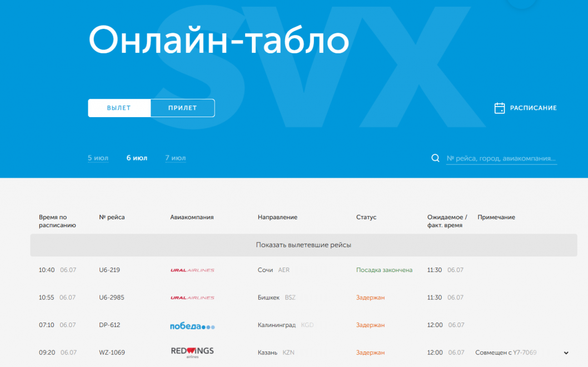588x367 pixels.
Task: Open Ural Airlines logo for flight U6-219
Action: (192, 270)
